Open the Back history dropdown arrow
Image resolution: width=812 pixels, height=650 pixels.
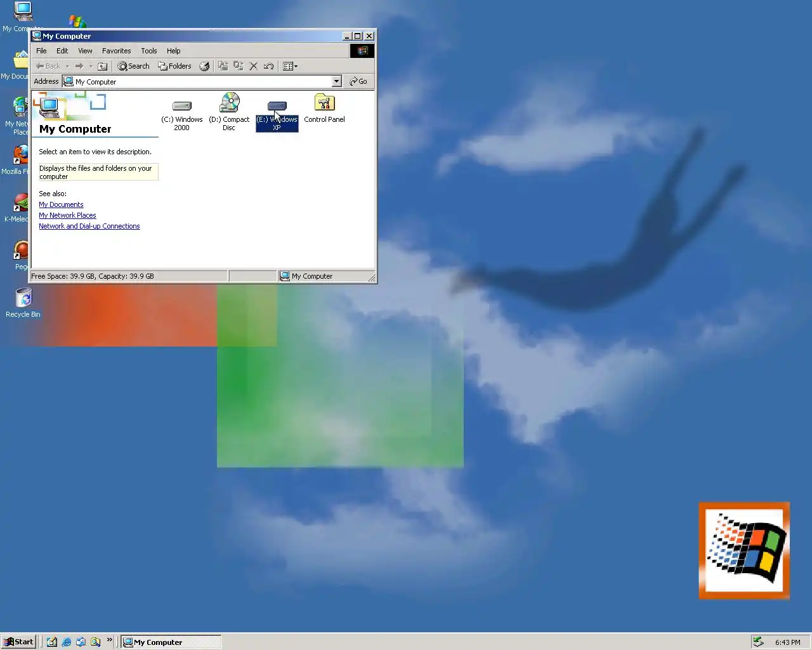coord(67,66)
